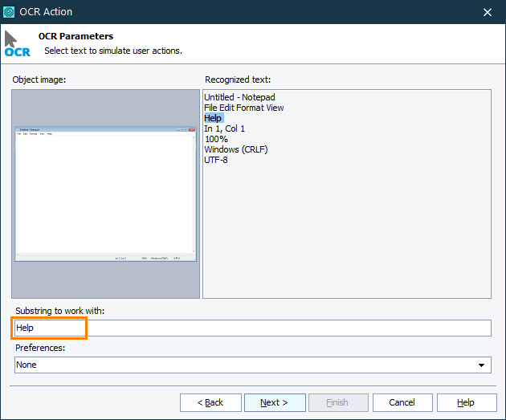This screenshot has width=506, height=420.
Task: Open Help using the bottom Help button
Action: tap(466, 402)
